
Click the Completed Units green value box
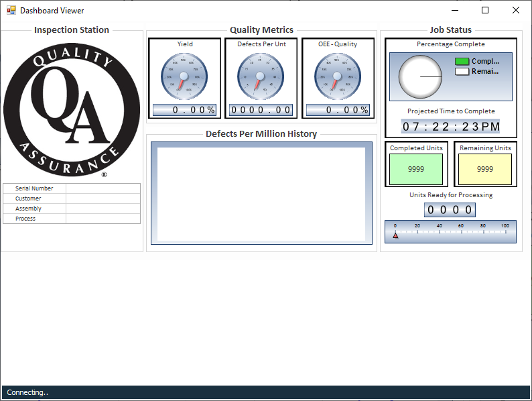click(416, 169)
